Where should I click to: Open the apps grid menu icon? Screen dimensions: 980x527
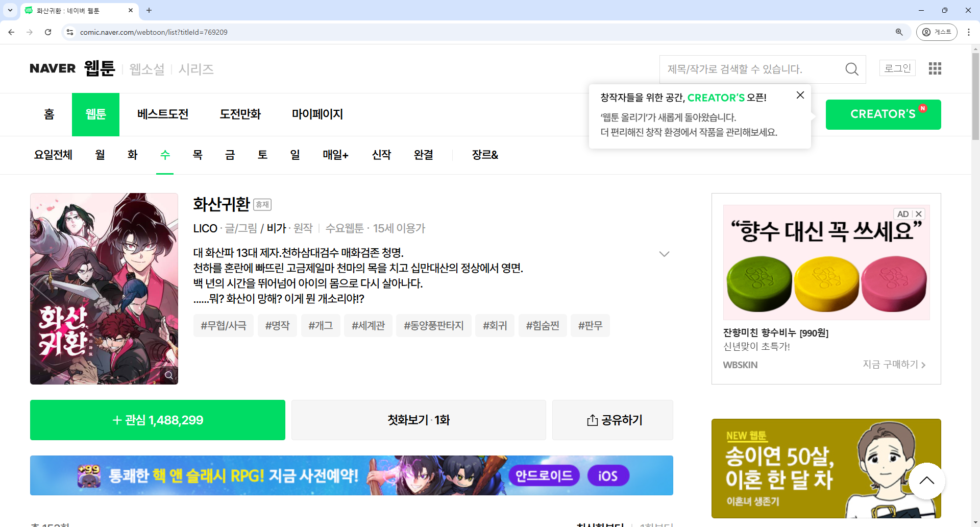[x=935, y=68]
